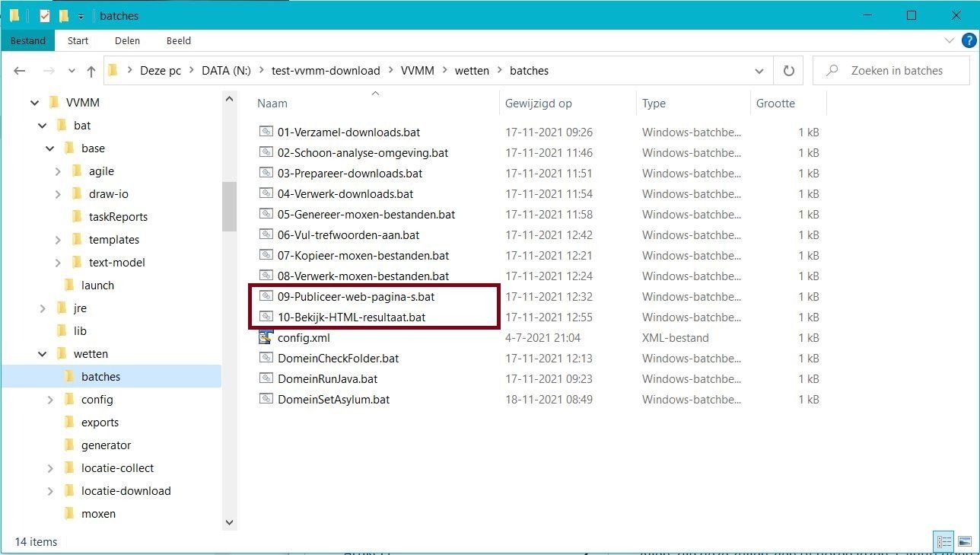Expand the agile folder in tree

[58, 171]
